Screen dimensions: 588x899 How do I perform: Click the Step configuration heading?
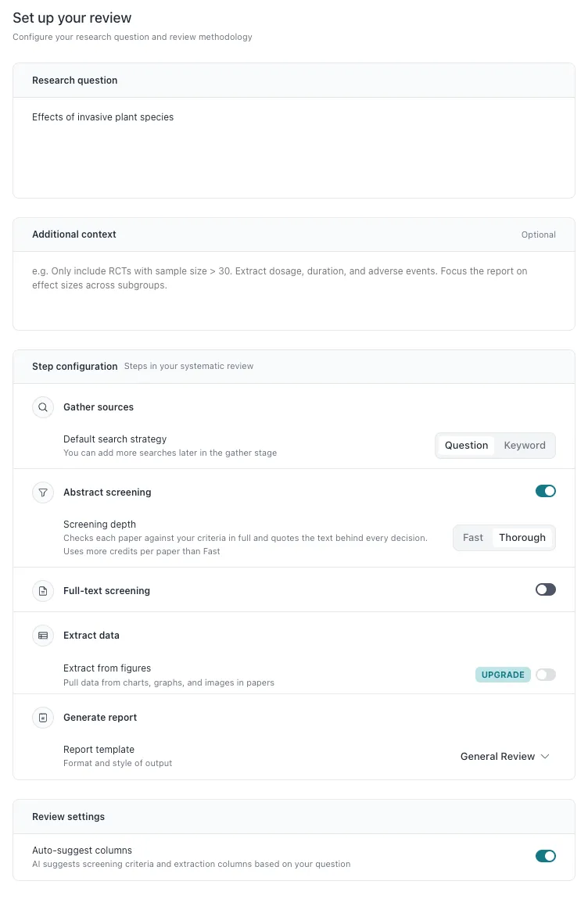74,367
